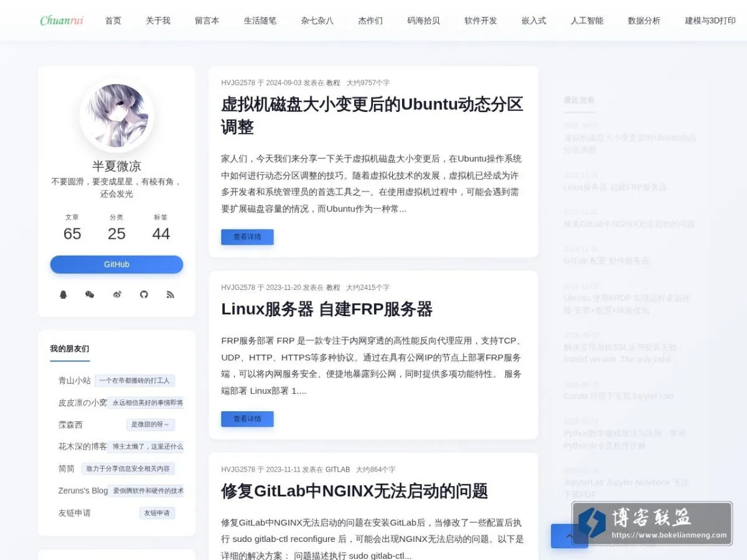
Task: Open the QQ contact icon
Action: point(63,294)
